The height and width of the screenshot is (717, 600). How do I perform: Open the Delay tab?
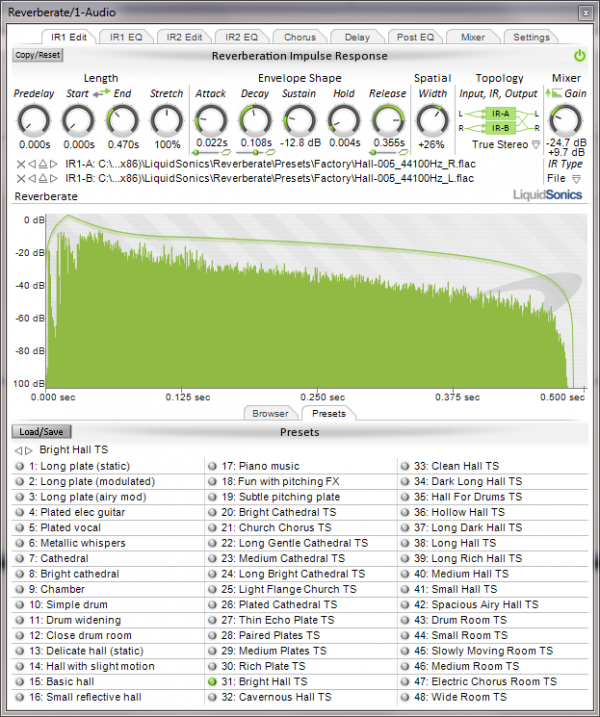(357, 37)
